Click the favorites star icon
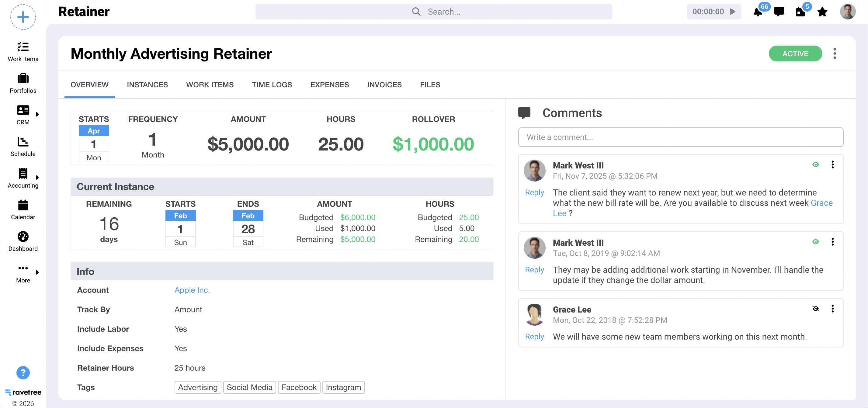Image resolution: width=868 pixels, height=408 pixels. [822, 12]
